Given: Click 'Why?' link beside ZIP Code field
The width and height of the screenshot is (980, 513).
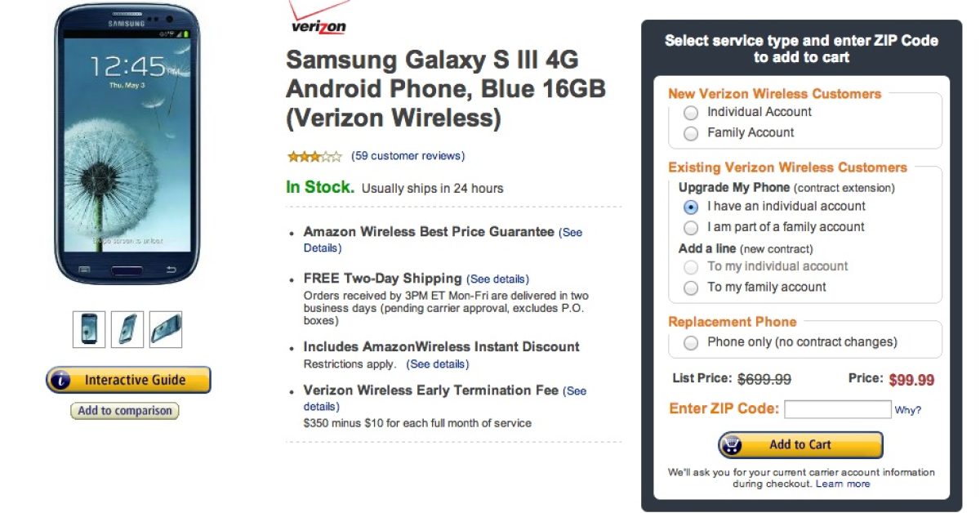Looking at the screenshot, I should (x=908, y=410).
